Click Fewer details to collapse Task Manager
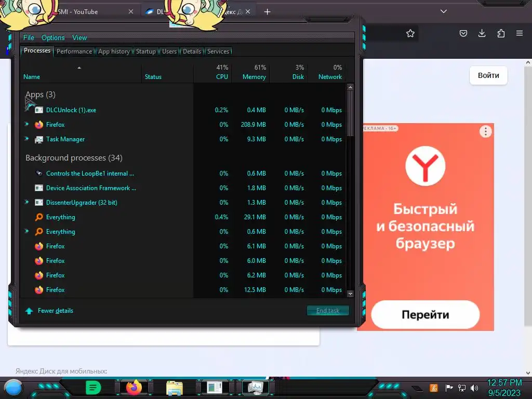Screen dimensions: 532x399 [55, 311]
